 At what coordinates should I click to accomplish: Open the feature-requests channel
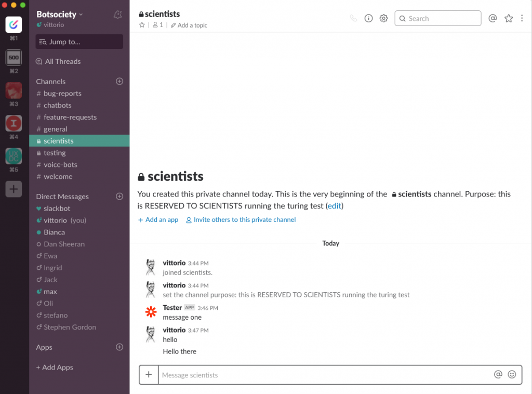[79, 117]
